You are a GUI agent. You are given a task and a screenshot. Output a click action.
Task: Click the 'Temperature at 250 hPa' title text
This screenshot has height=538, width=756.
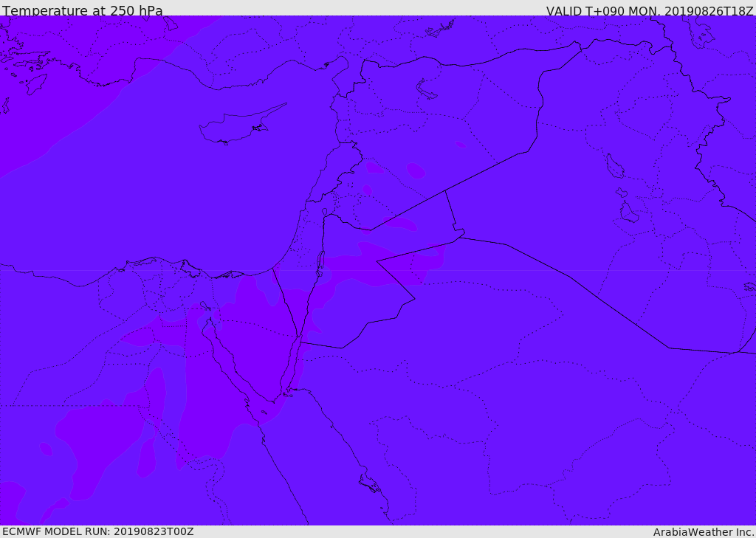[x=83, y=10]
